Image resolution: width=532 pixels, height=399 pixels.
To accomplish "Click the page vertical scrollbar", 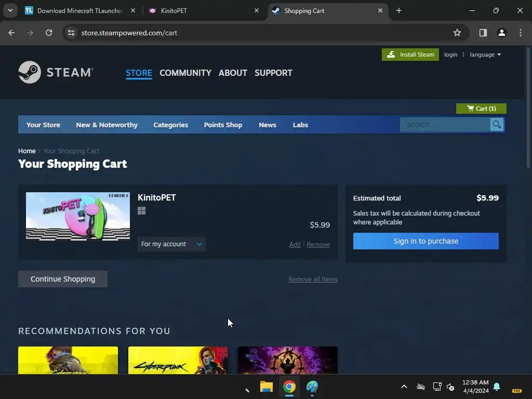I will [x=528, y=107].
